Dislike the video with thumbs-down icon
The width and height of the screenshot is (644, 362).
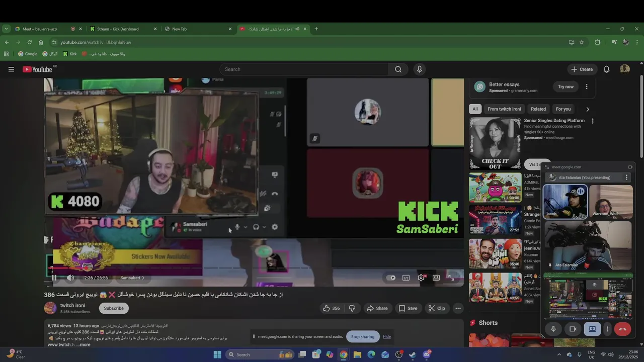click(352, 308)
